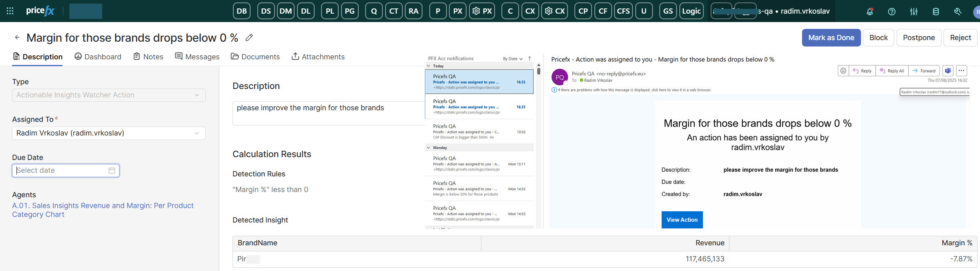Open the sliders configuration icon
Screen dimensions: 980x271
913,12
